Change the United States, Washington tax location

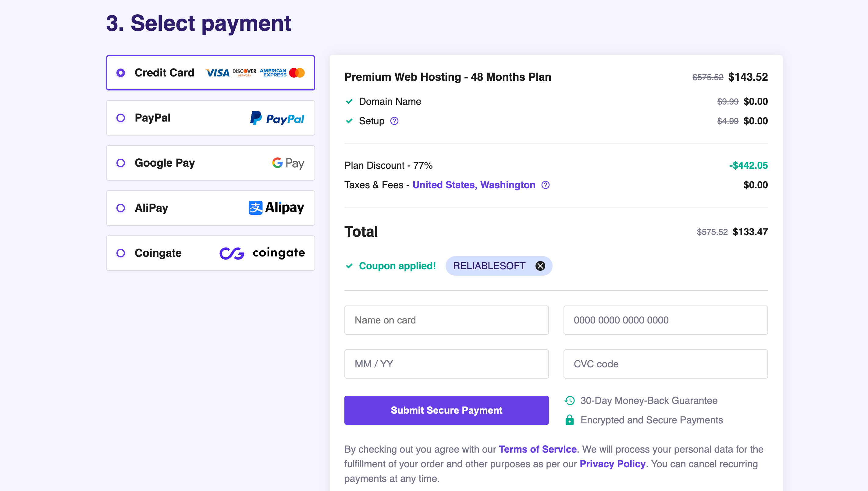click(474, 185)
